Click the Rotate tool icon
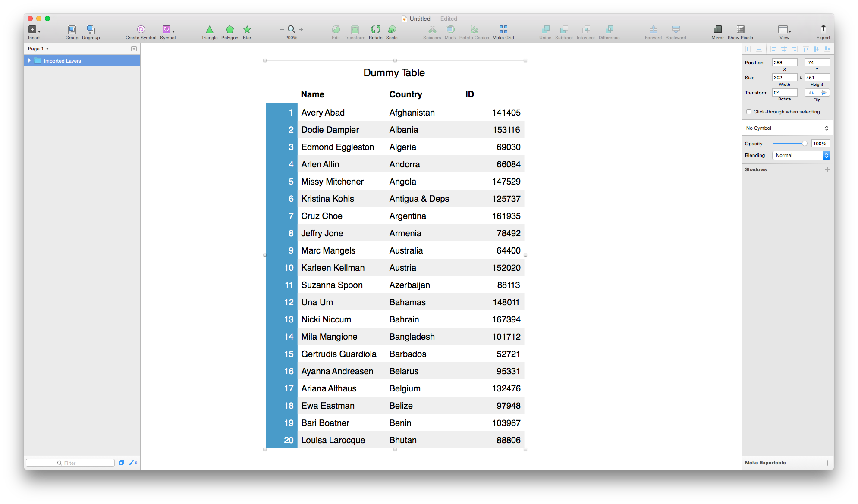 pos(375,30)
